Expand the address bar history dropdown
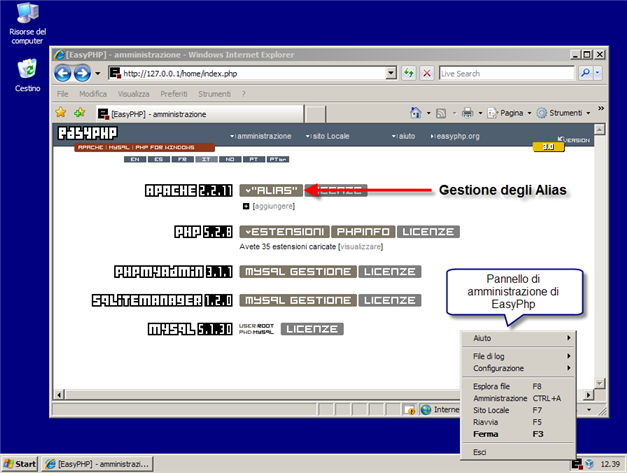627x473 pixels. point(391,74)
